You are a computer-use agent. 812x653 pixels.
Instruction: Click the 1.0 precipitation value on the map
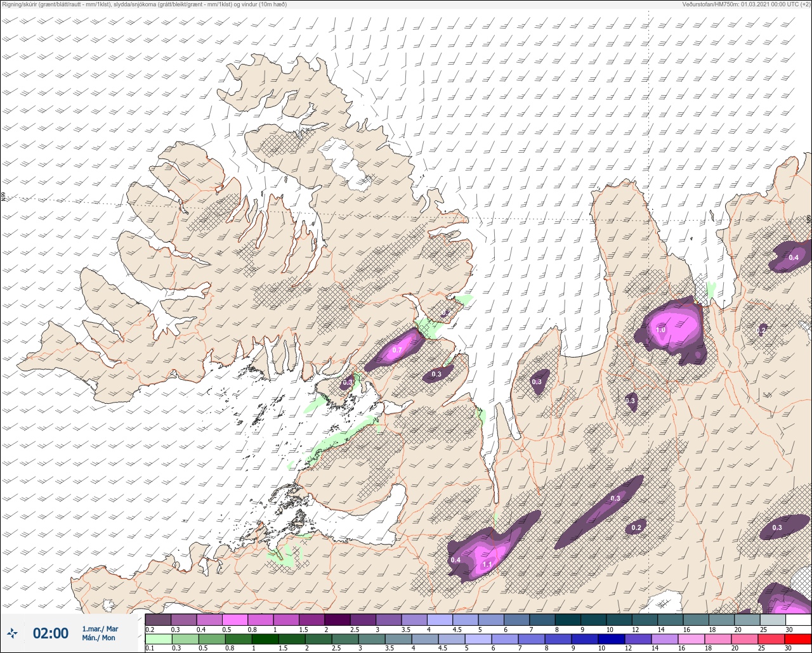point(660,330)
